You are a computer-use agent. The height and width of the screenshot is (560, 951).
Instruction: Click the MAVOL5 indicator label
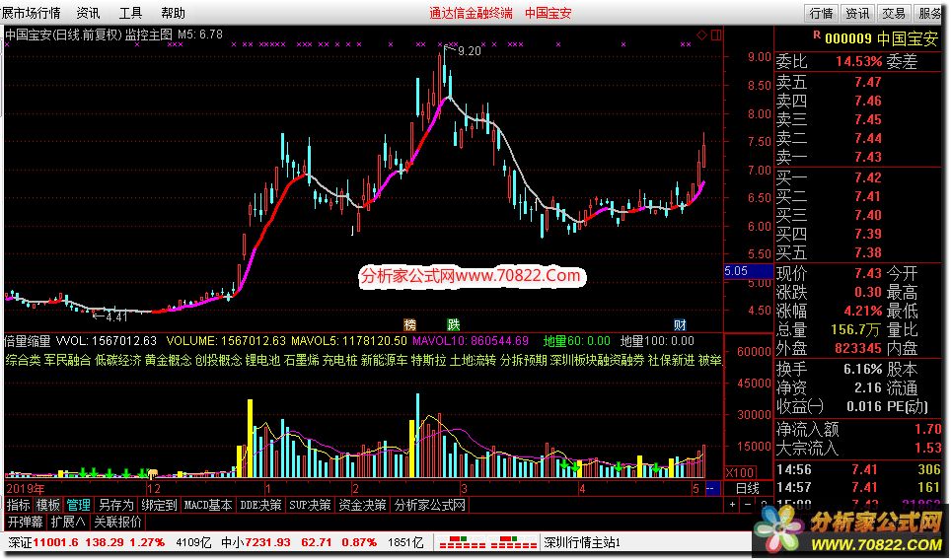(349, 341)
